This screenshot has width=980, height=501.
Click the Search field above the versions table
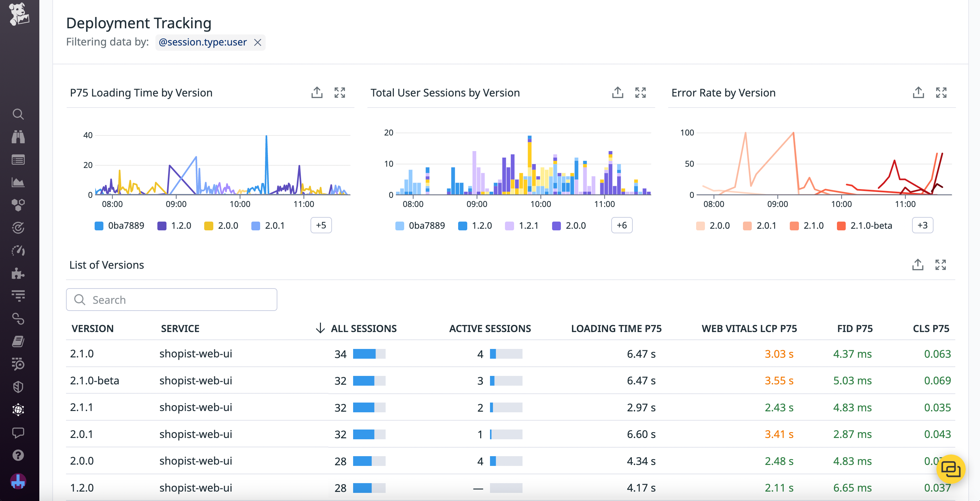[171, 300]
